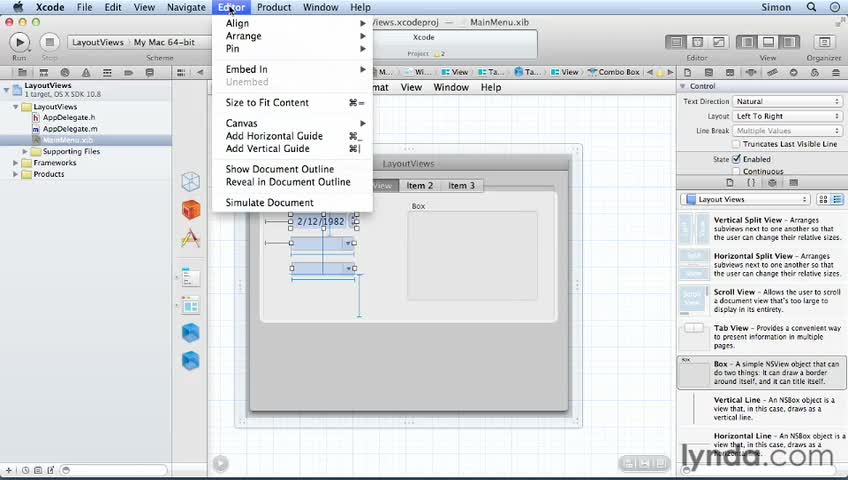Show the Breakpoint navigator
This screenshot has width=848, height=480.
pyautogui.click(x=128, y=72)
